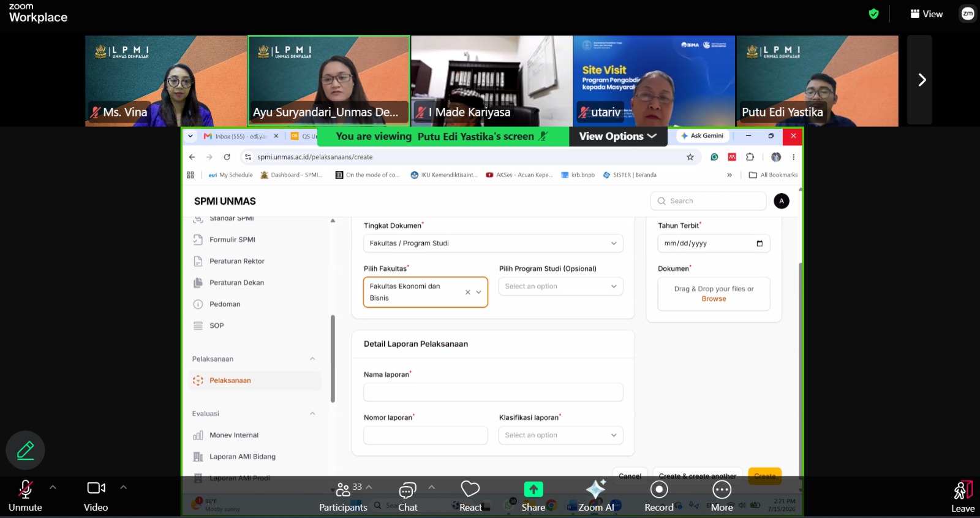Start sharing with the green Share button
Image resolution: width=980 pixels, height=518 pixels.
533,495
